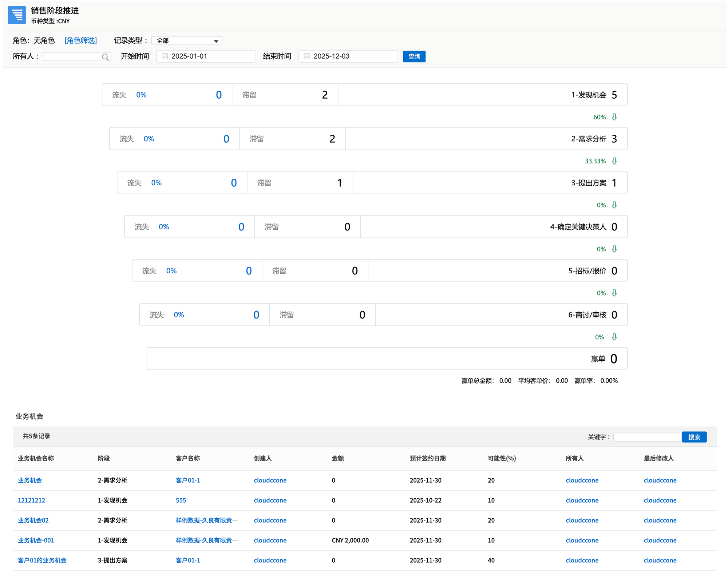
Task: Click the 金额 column header
Action: [338, 458]
